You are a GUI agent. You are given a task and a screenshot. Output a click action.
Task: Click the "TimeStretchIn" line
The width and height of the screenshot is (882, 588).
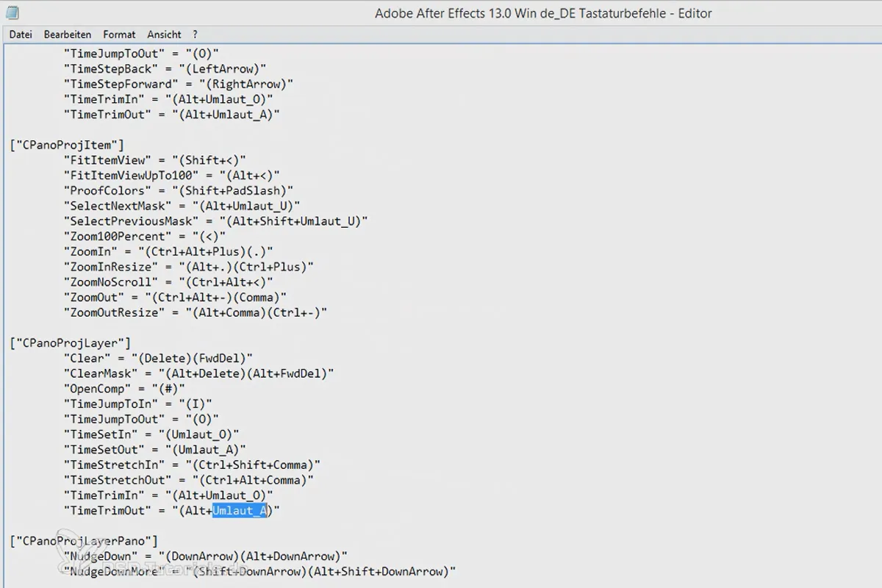192,465
